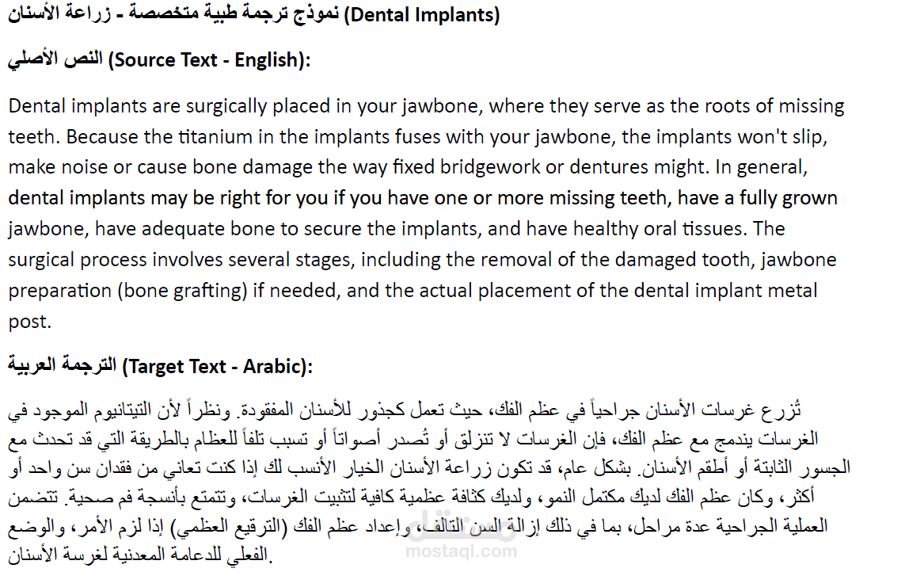
Task: Click the Dental Implants title heading
Action: tap(253, 16)
